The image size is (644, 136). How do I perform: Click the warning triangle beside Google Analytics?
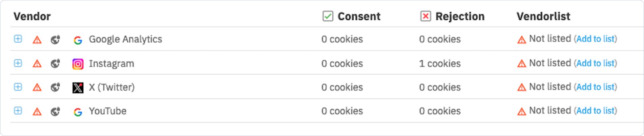point(37,40)
